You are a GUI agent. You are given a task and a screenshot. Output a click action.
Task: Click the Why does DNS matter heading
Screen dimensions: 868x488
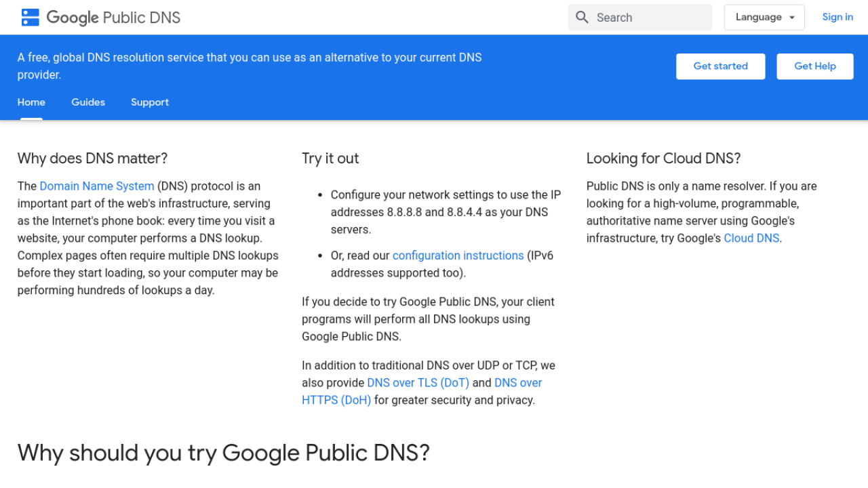tap(92, 159)
